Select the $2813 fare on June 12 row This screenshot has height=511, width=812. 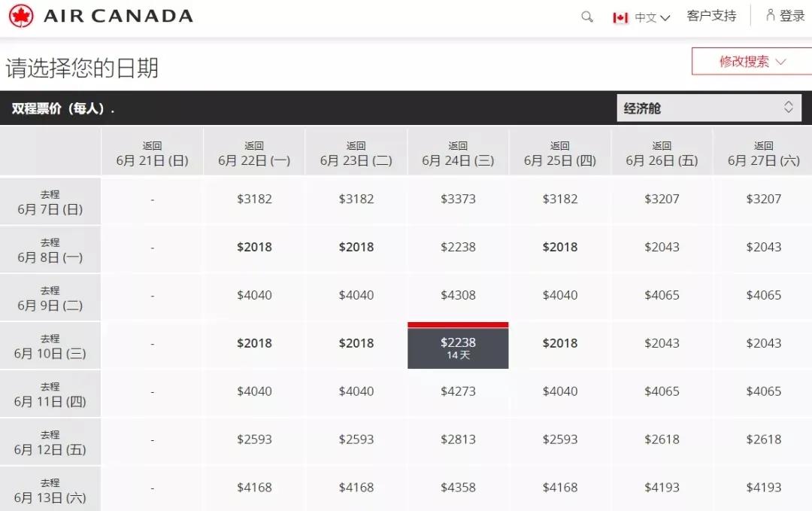click(458, 440)
